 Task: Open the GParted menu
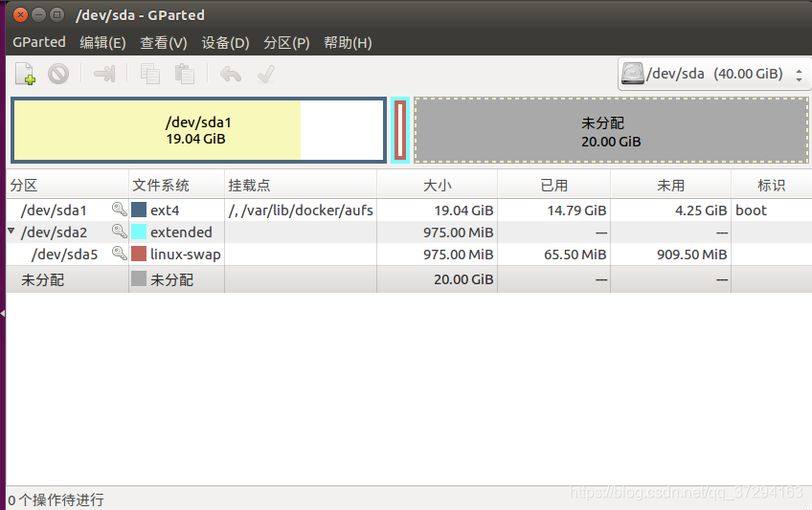(x=39, y=42)
